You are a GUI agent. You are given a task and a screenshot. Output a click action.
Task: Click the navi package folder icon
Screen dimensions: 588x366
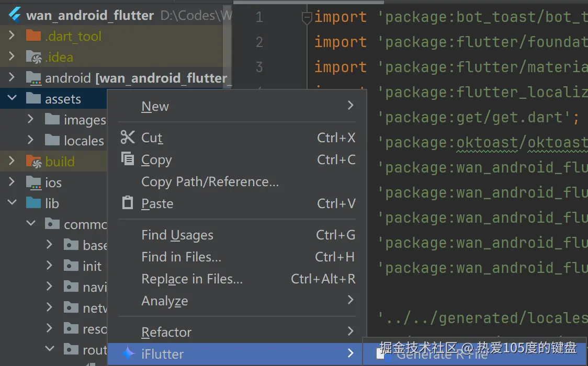(x=71, y=287)
